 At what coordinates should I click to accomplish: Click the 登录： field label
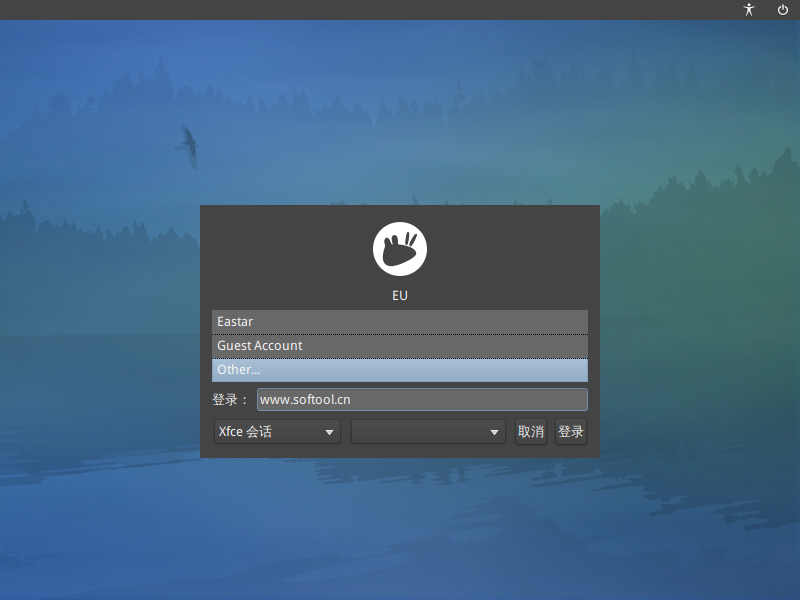point(230,399)
